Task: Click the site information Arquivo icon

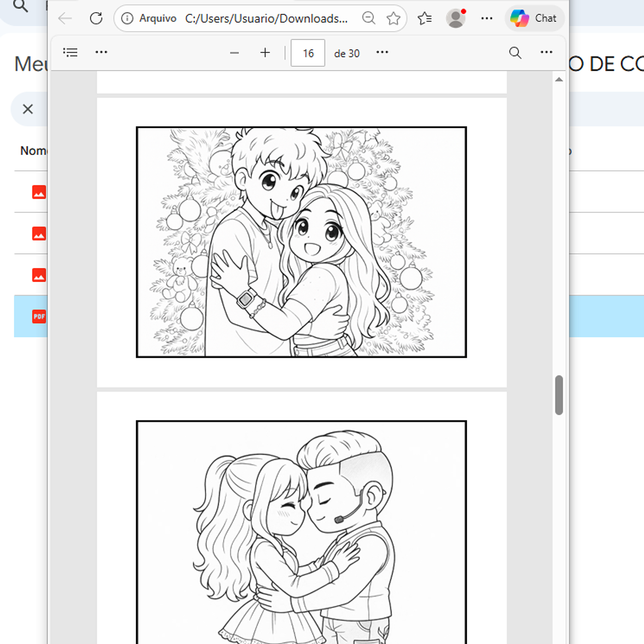Action: click(x=128, y=18)
